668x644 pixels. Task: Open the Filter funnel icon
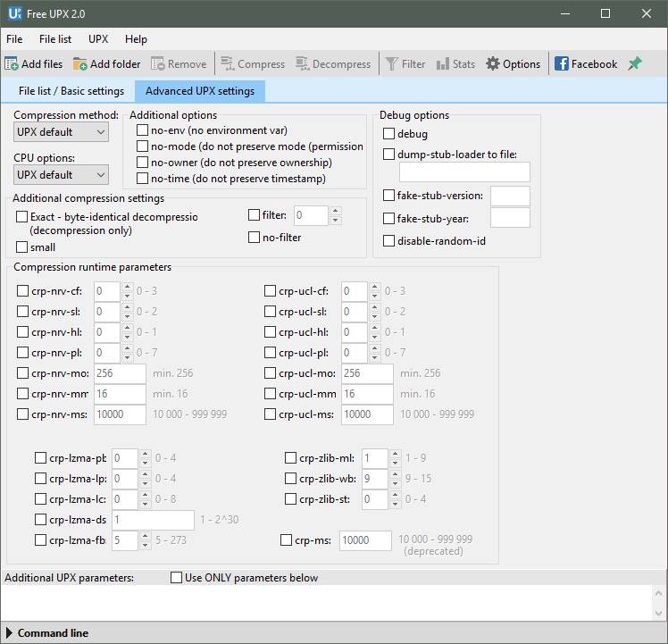391,64
